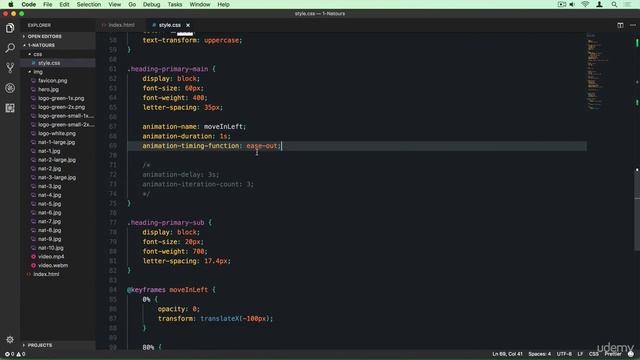Open nat-3-large.jpg file

58,178
